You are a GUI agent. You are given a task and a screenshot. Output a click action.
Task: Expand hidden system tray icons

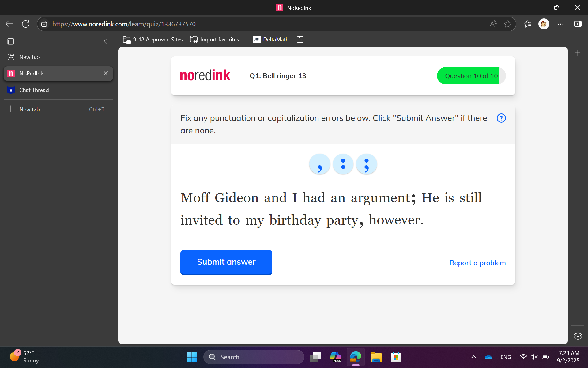click(473, 357)
